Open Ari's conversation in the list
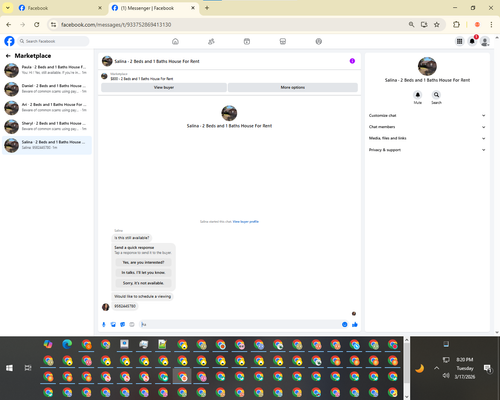500x400 pixels. pyautogui.click(x=47, y=107)
